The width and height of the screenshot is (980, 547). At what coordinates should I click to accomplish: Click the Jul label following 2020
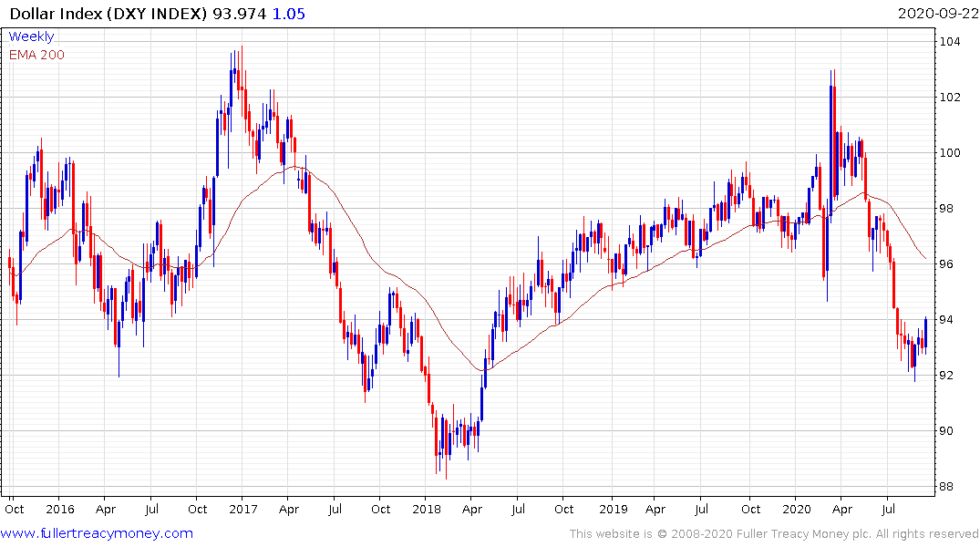pos(888,509)
